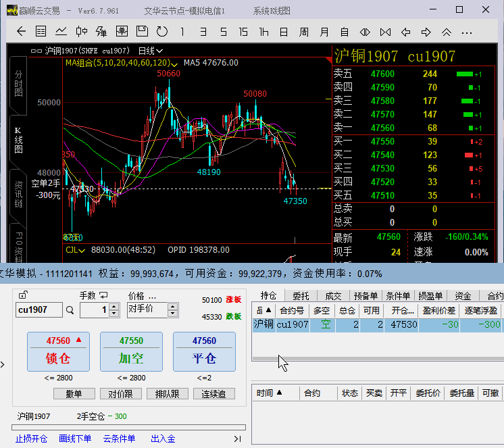Open the 分时图 side tab

[18, 84]
